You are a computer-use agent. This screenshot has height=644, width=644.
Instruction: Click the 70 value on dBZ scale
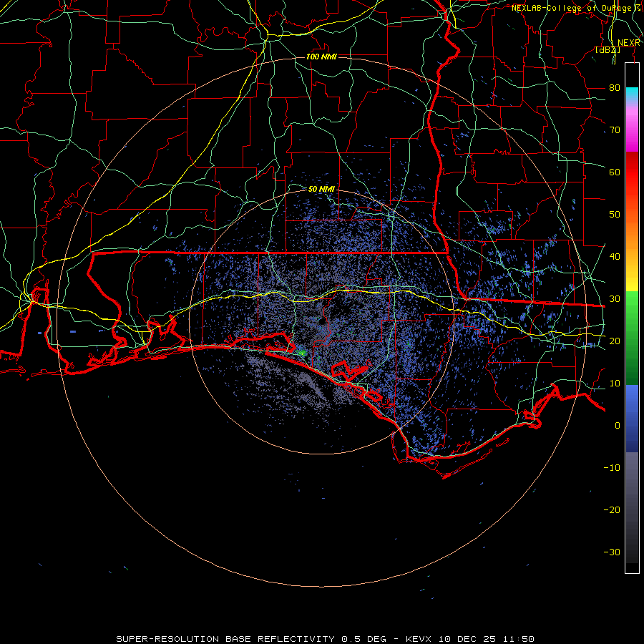(x=615, y=130)
